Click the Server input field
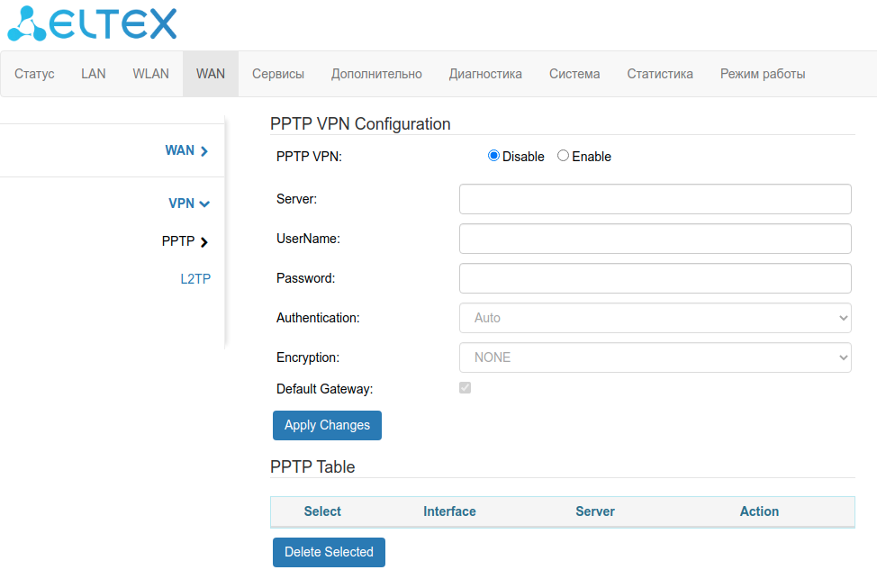This screenshot has height=588, width=877. coord(655,199)
